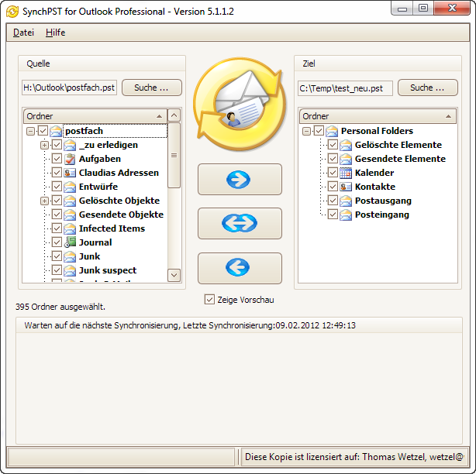The height and width of the screenshot is (474, 476).
Task: Click the sync left-to-right arrow button
Action: [x=240, y=180]
